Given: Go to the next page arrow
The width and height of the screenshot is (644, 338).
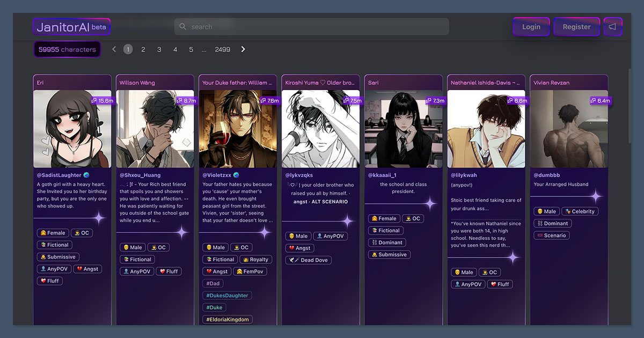Looking at the screenshot, I should pyautogui.click(x=243, y=49).
